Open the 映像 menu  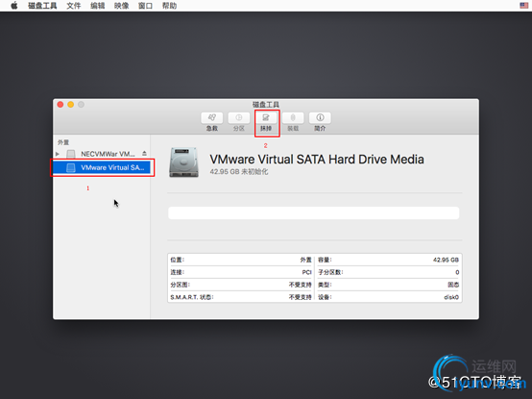pyautogui.click(x=121, y=6)
